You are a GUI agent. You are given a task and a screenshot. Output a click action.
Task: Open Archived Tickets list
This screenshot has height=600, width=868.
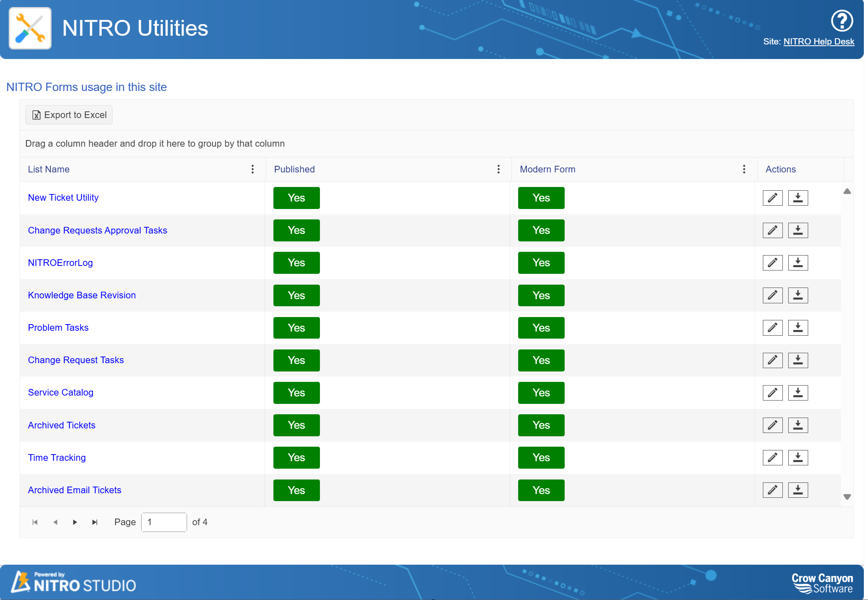point(61,425)
